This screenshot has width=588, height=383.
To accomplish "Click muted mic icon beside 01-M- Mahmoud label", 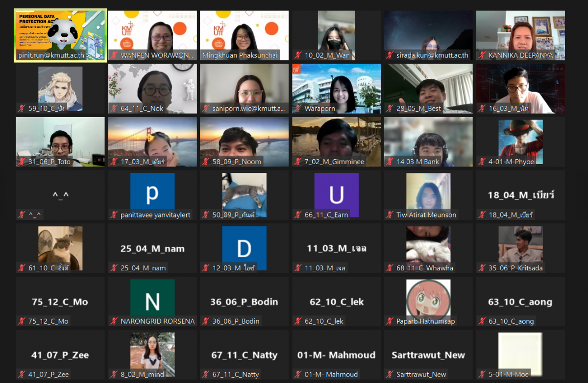I will tap(298, 374).
